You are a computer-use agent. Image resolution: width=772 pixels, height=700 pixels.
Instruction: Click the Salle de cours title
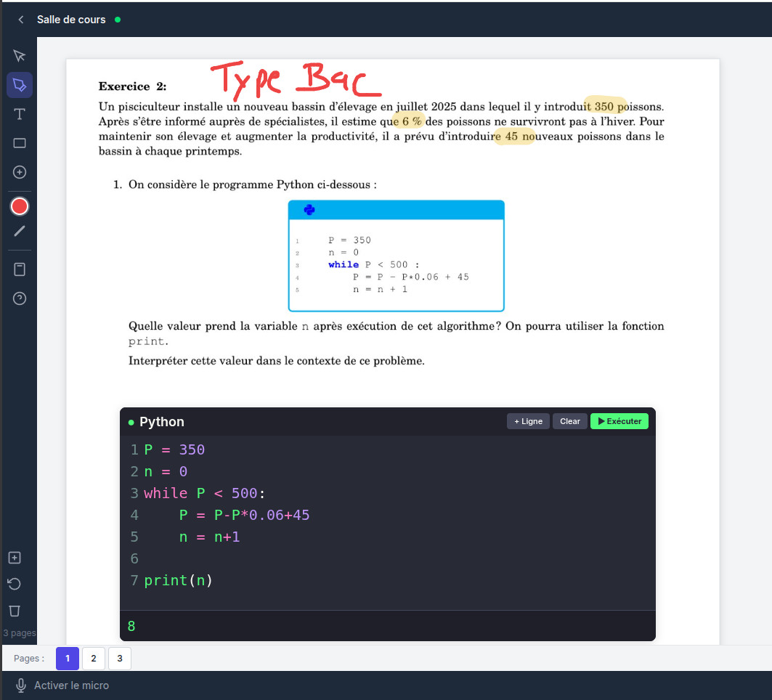pos(71,20)
